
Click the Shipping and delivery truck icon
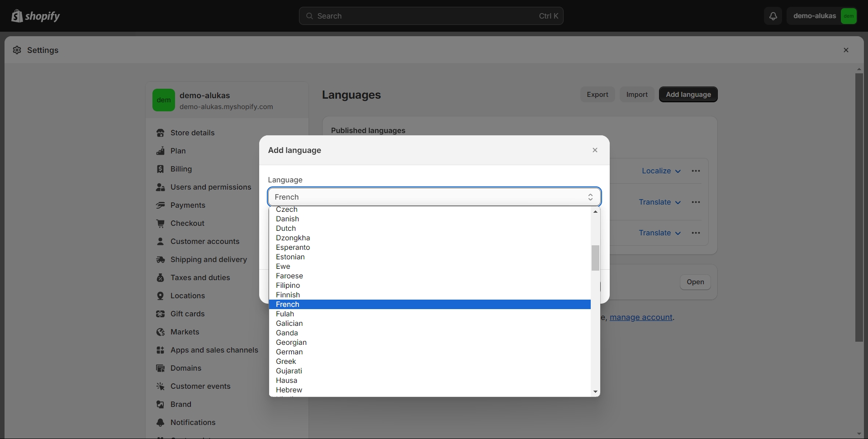click(x=160, y=259)
